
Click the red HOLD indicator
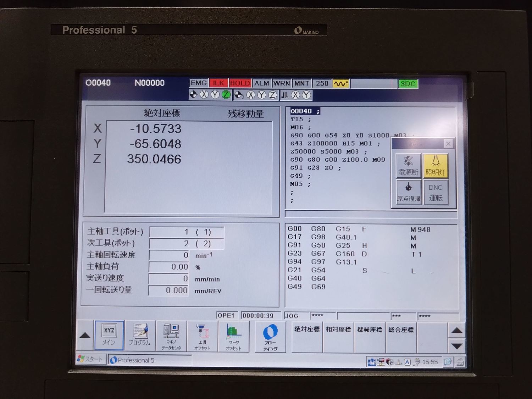pyautogui.click(x=240, y=83)
